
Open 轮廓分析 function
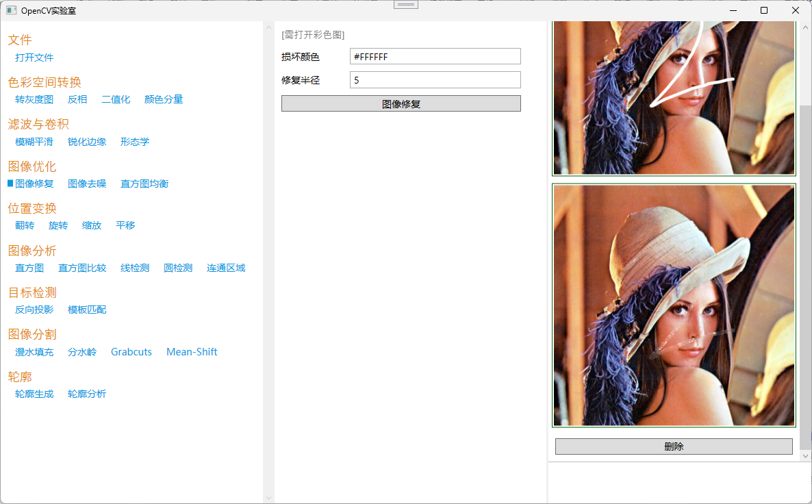tap(87, 394)
